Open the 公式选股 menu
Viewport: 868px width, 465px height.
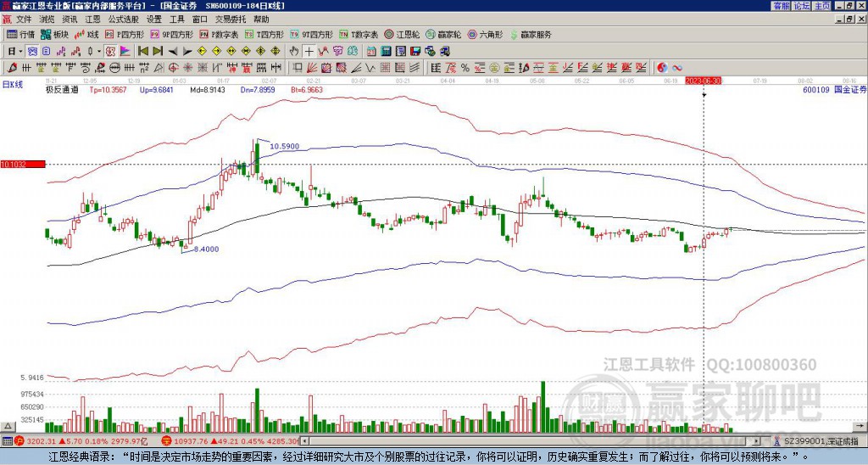(x=124, y=20)
